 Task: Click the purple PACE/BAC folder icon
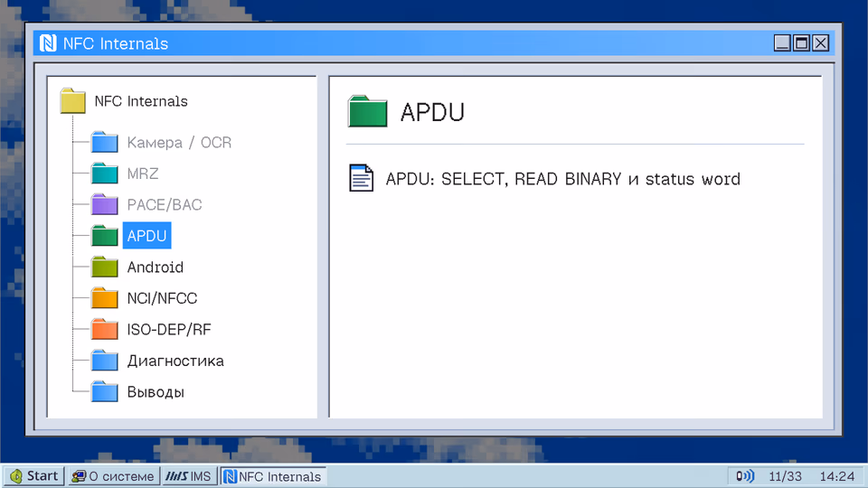pyautogui.click(x=105, y=205)
